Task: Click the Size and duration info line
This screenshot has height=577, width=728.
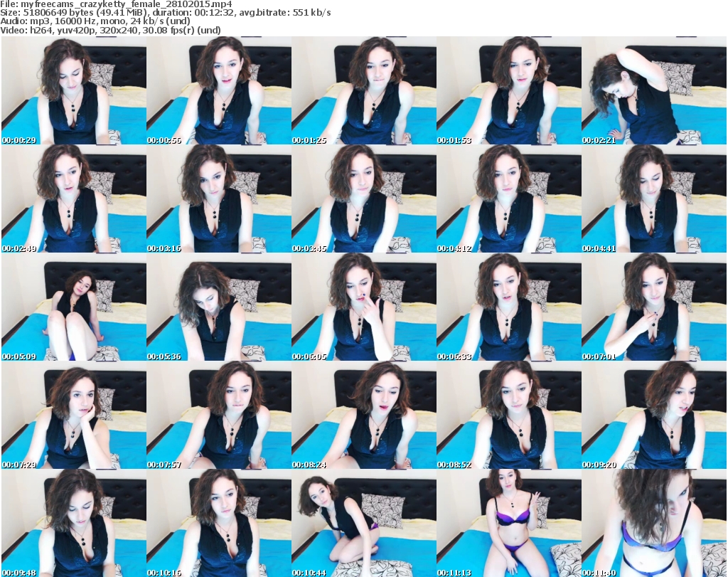Action: coord(165,13)
